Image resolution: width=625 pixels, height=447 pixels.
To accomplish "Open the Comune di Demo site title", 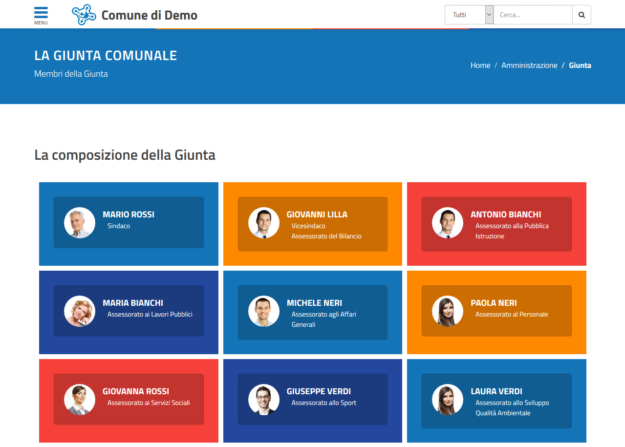I will point(149,15).
